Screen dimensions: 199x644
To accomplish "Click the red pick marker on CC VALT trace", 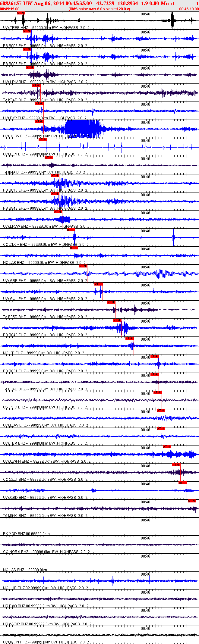I will pyautogui.click(x=177, y=465).
